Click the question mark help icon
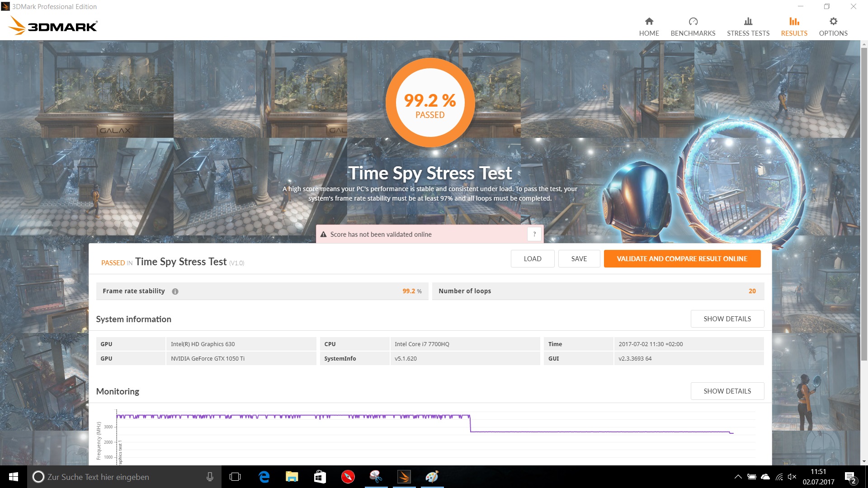868x488 pixels. point(534,234)
